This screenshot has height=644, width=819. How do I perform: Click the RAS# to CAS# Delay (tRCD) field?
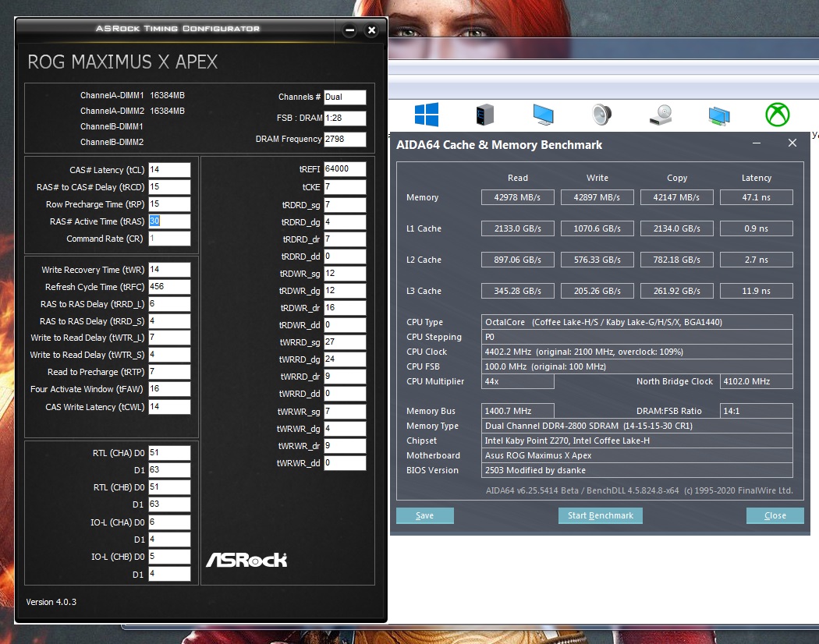(x=170, y=187)
